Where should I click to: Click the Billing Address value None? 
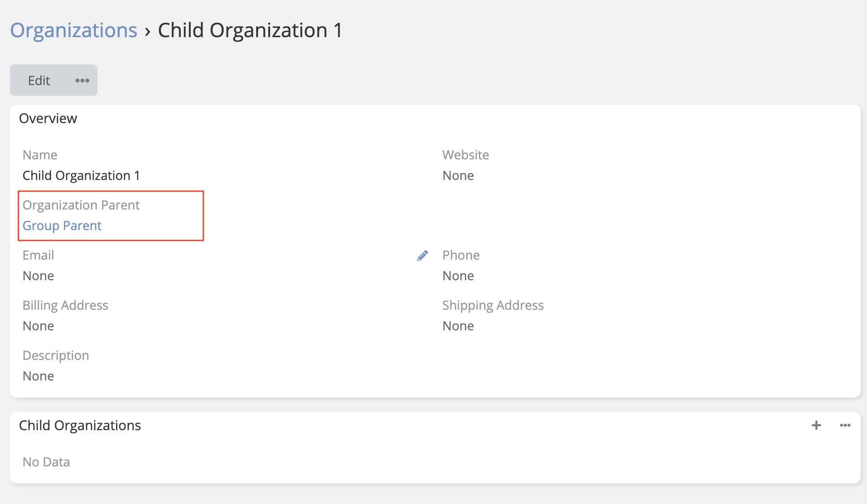tap(39, 326)
